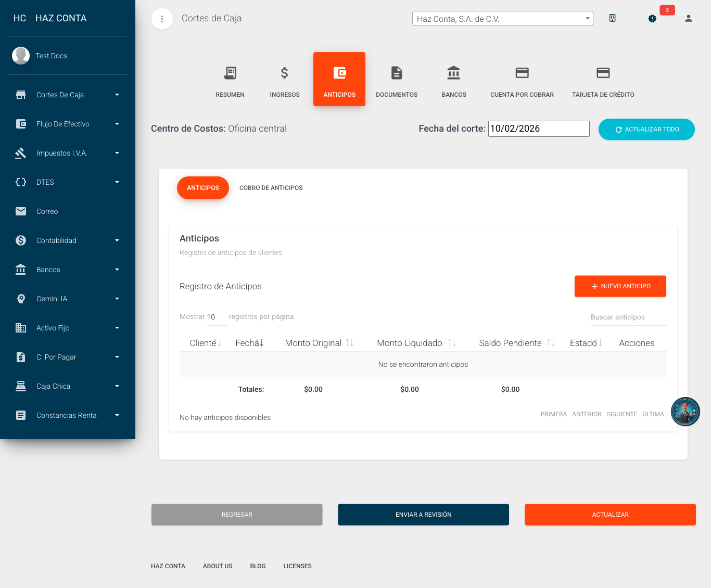Click the Nuevo Anticipo button
The width and height of the screenshot is (711, 588).
pos(620,286)
